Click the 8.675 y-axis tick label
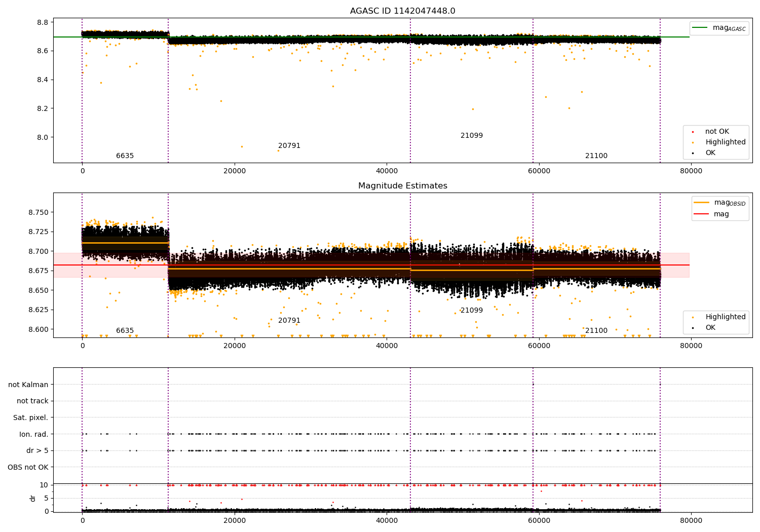Screen dimensions: 760x532 tap(39, 271)
